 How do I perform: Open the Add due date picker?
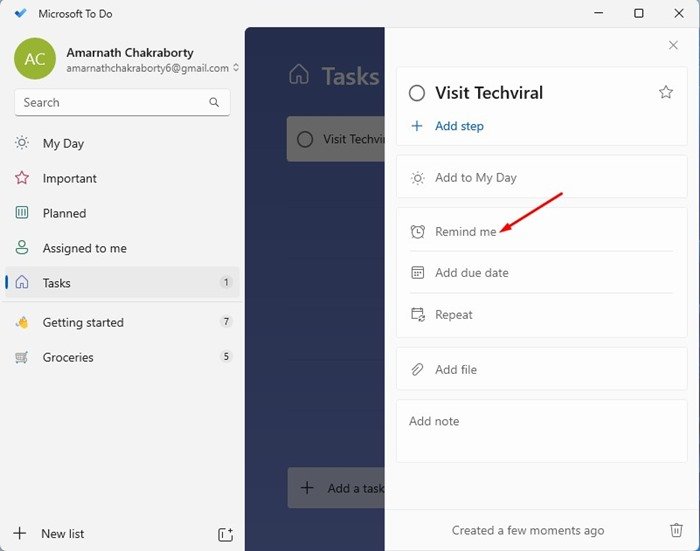[x=542, y=272]
